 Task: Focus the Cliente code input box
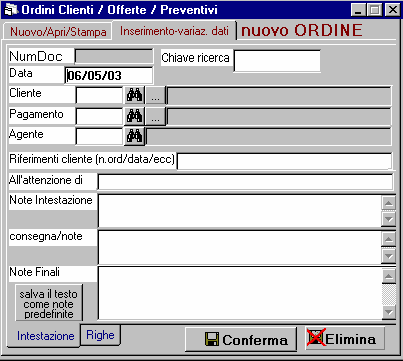point(99,96)
